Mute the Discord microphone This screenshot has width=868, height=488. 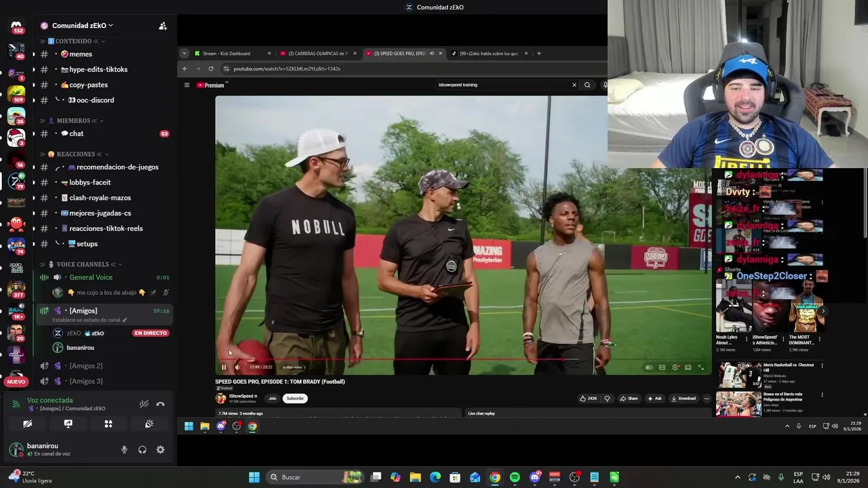pyautogui.click(x=124, y=449)
